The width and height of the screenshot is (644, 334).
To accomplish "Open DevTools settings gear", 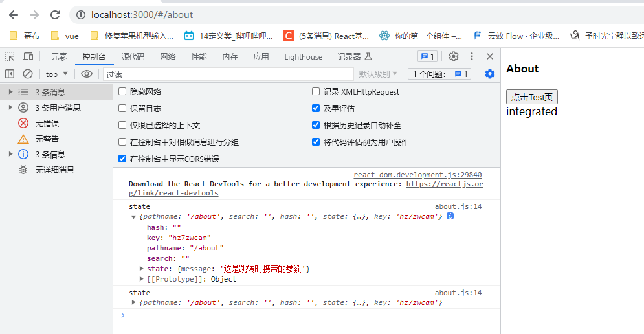I will click(454, 56).
